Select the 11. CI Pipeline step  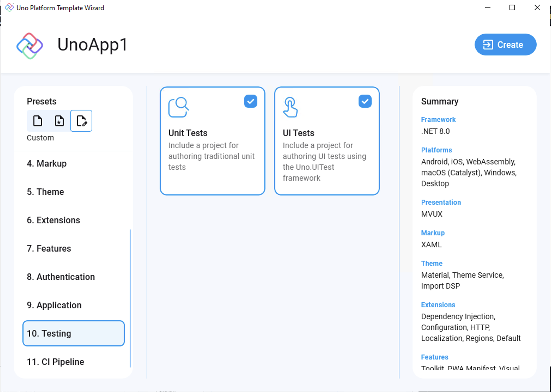(55, 362)
